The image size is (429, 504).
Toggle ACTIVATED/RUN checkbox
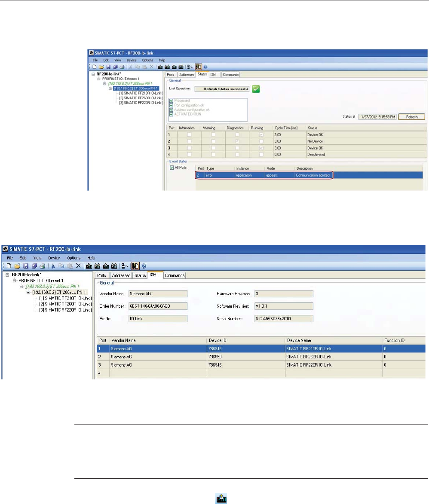coord(172,114)
